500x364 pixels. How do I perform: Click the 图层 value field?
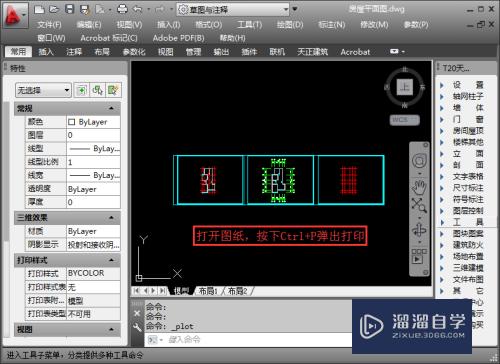pyautogui.click(x=93, y=135)
